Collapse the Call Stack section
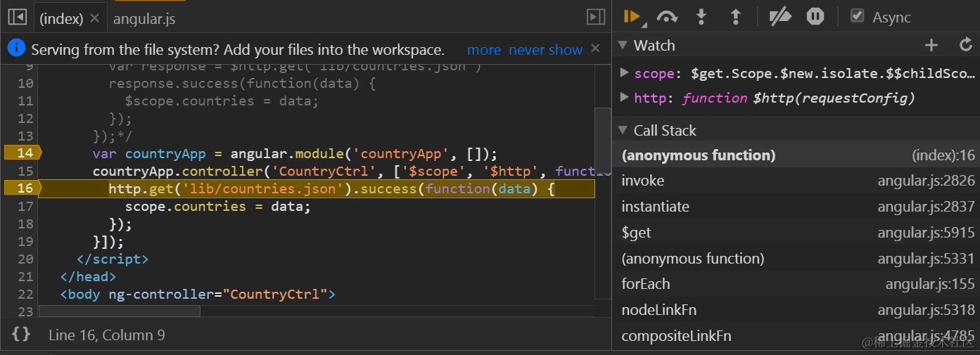Screen dimensions: 980x355 [623, 131]
